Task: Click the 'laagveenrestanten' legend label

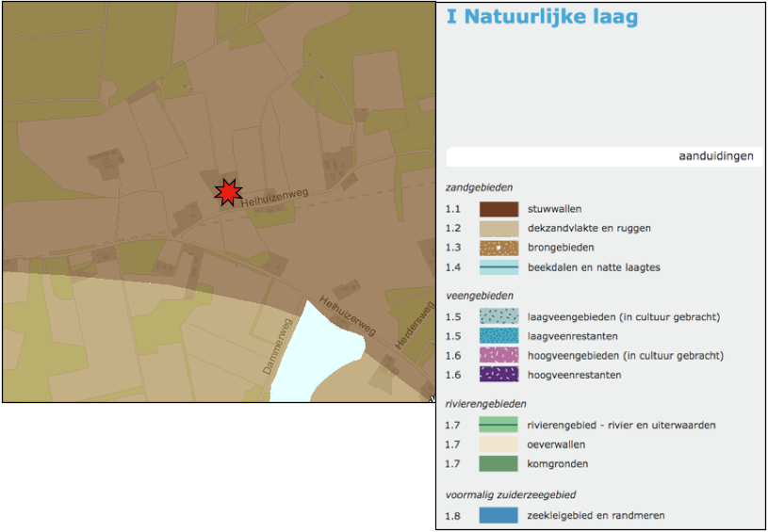Action: coord(573,336)
